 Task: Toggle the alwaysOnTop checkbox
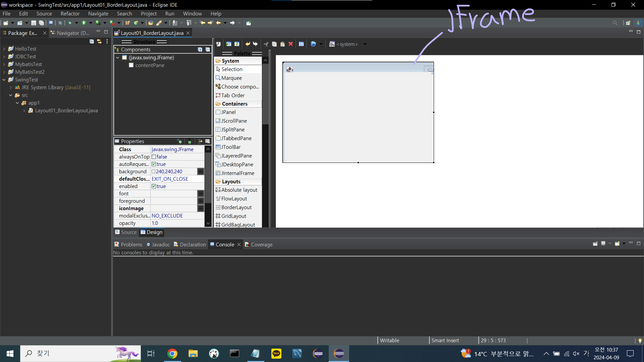154,157
